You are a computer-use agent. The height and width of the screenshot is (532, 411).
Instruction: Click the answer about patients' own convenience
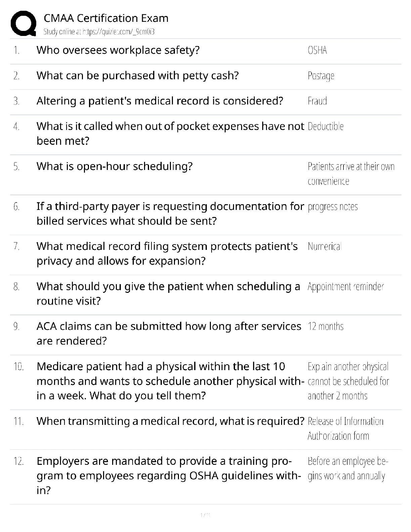pyautogui.click(x=351, y=174)
